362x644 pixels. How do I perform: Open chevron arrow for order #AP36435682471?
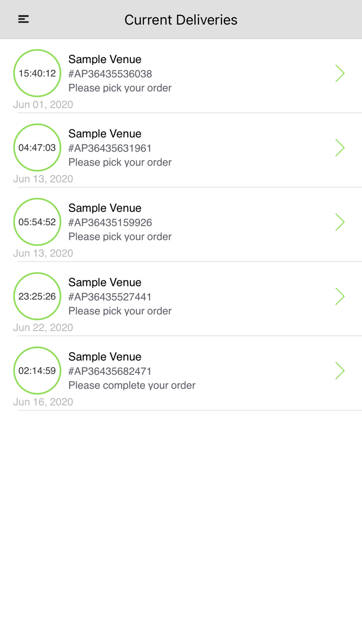[x=340, y=371]
